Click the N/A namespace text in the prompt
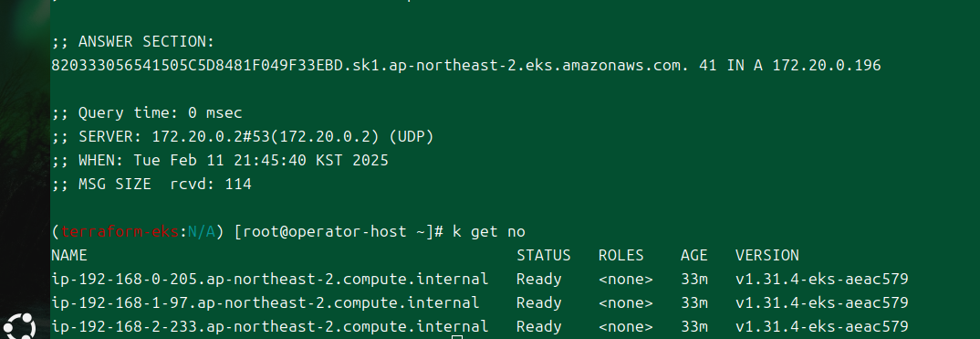Viewport: 980px width, 339px height. [x=202, y=232]
